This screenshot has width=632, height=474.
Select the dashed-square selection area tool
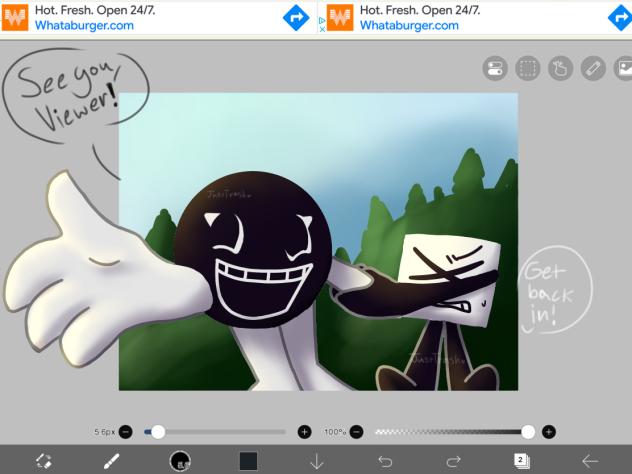pyautogui.click(x=528, y=69)
